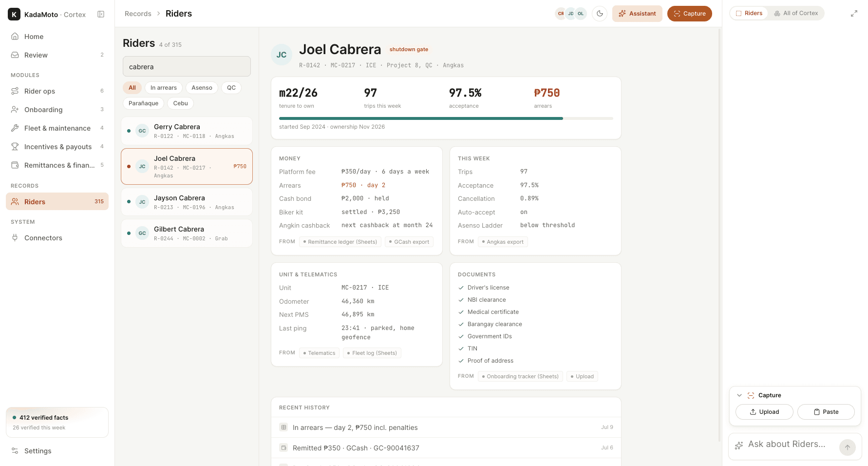Click the Records breadcrumb link
868x466 pixels.
pyautogui.click(x=138, y=14)
